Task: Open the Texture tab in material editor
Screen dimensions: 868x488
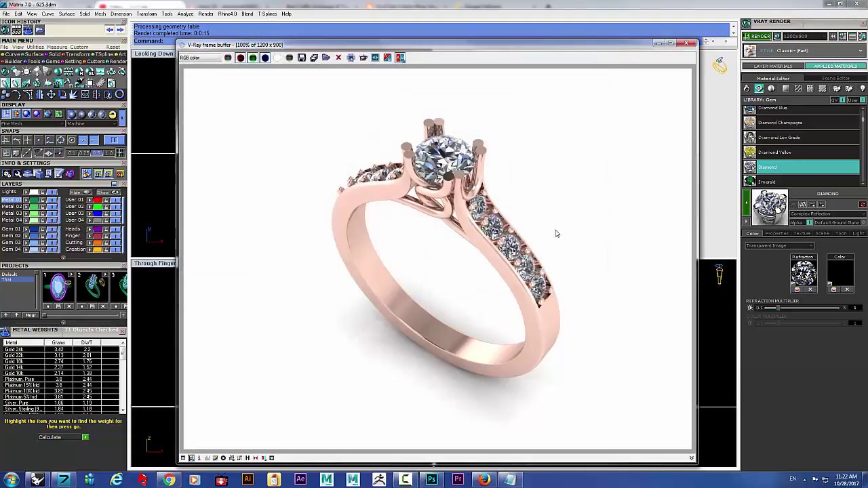Action: click(x=802, y=233)
